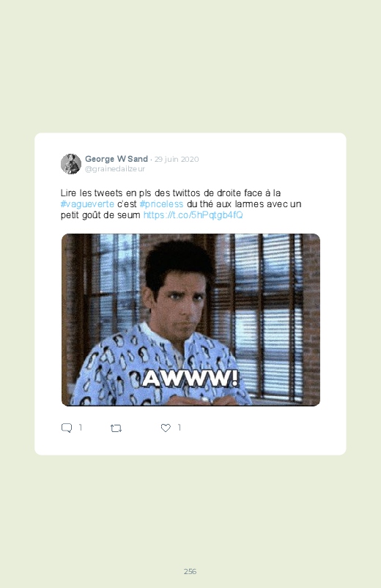Click the words 'petit goût de seum'

pos(100,215)
